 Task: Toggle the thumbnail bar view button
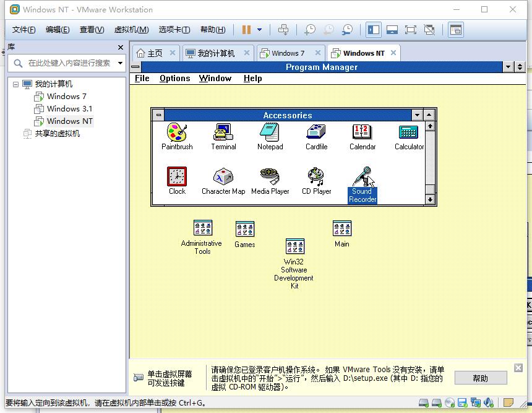tap(392, 30)
